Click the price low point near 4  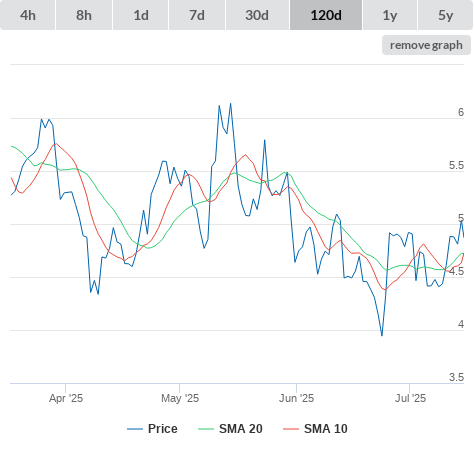pos(382,335)
